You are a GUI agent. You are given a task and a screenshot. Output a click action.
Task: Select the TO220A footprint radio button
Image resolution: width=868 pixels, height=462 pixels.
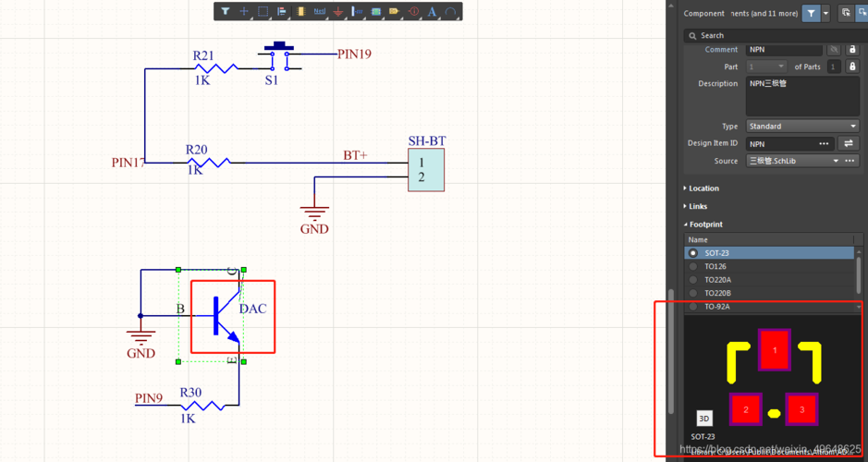click(x=693, y=279)
